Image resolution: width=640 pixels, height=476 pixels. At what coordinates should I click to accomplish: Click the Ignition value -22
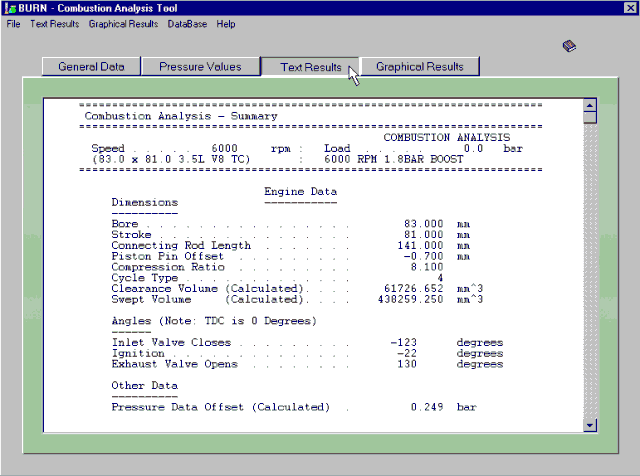point(407,353)
